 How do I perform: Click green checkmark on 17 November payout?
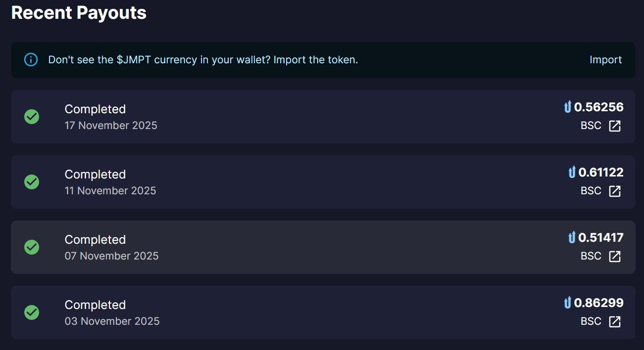(32, 117)
